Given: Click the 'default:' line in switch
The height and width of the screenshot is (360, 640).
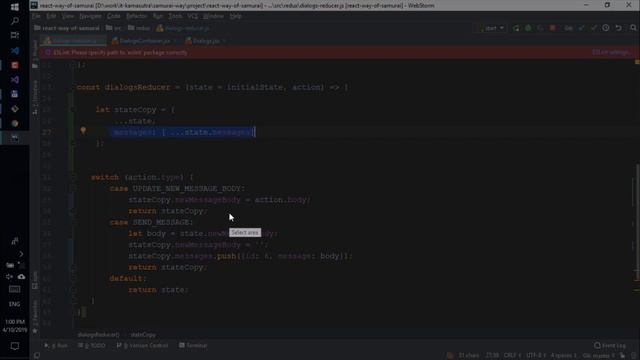Looking at the screenshot, I should click(x=128, y=278).
